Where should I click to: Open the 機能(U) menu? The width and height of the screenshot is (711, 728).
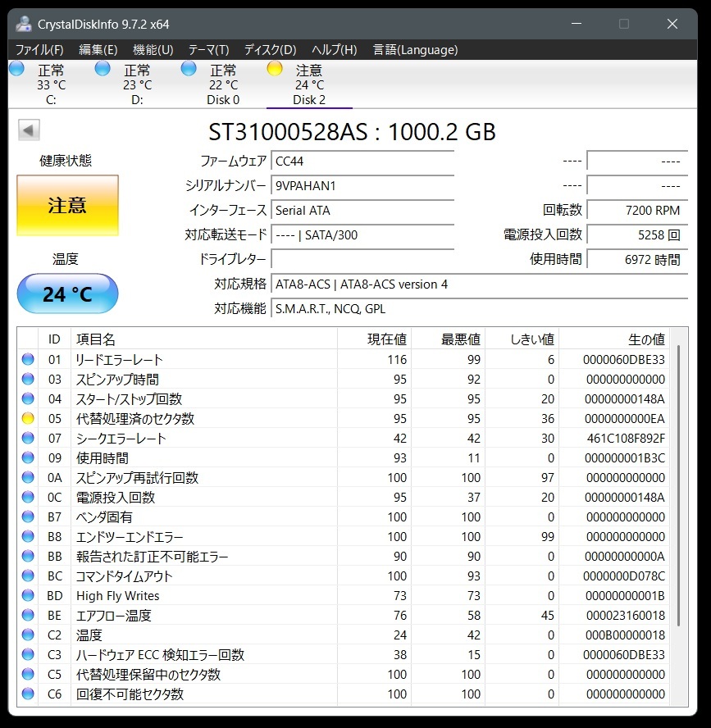click(153, 50)
